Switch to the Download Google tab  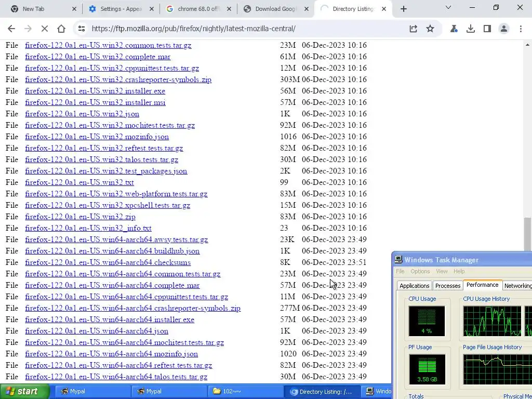(x=276, y=9)
